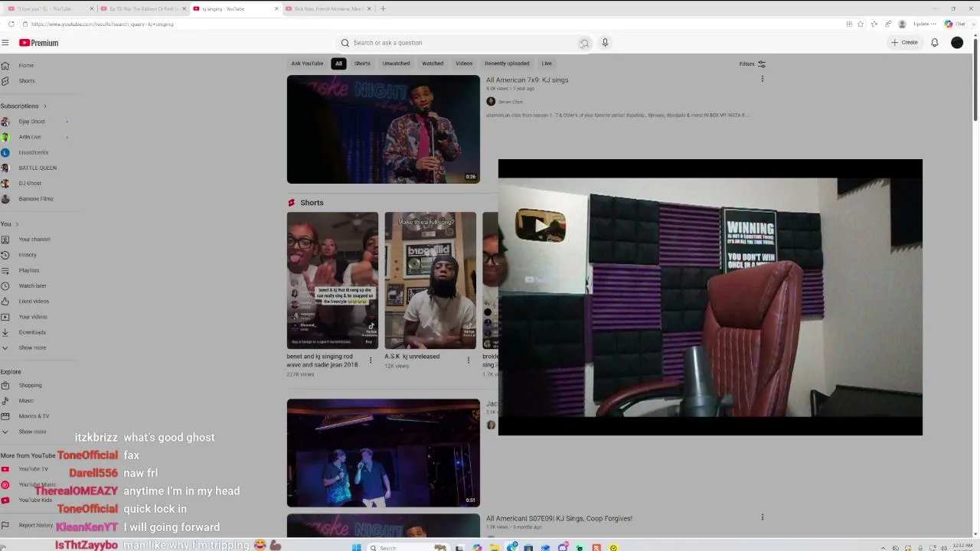The height and width of the screenshot is (551, 980).
Task: Expand the Subscriptions section
Action: [x=24, y=106]
